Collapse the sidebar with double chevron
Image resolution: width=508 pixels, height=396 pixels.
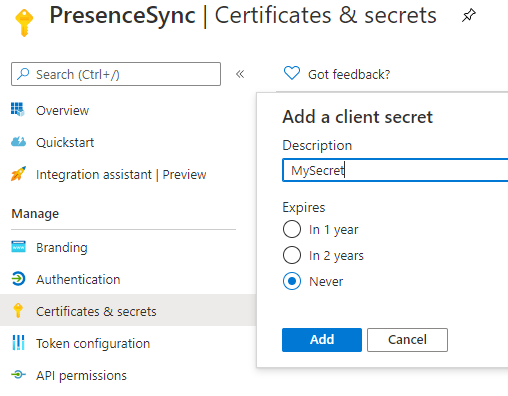pos(240,74)
